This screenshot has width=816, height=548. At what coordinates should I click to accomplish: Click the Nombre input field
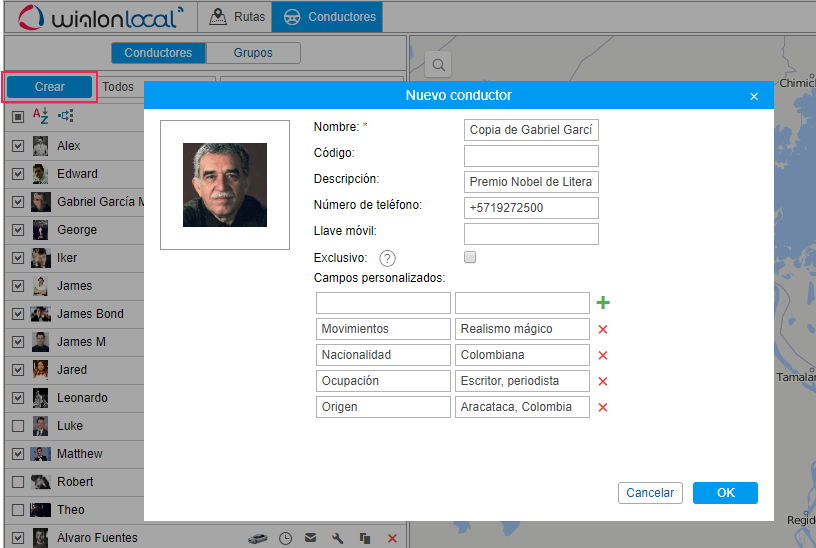pos(531,130)
